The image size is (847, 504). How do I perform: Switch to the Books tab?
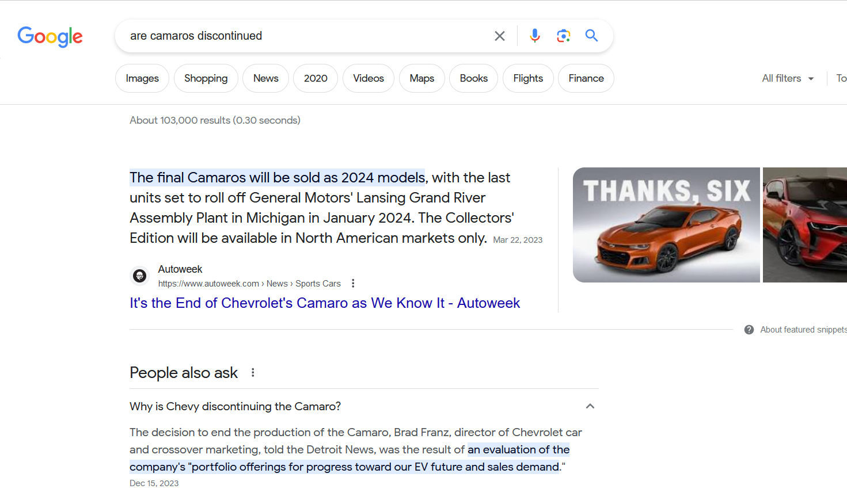pos(473,78)
